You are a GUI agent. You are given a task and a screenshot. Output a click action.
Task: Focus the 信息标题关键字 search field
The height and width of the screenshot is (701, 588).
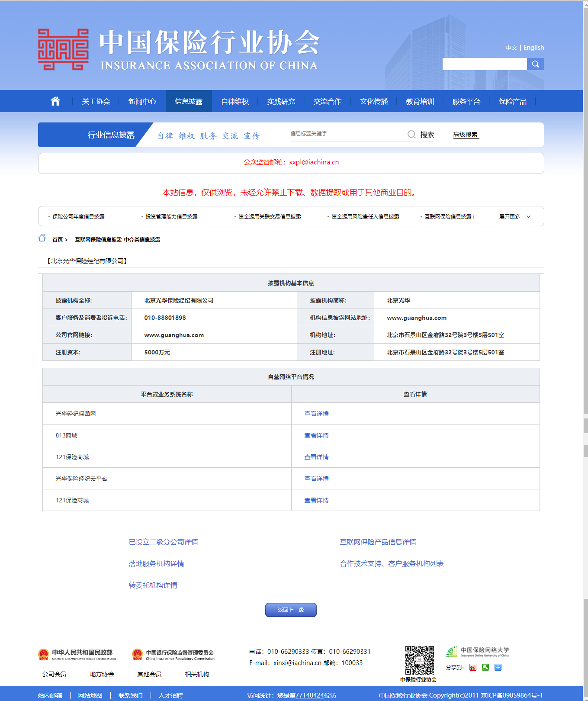346,134
